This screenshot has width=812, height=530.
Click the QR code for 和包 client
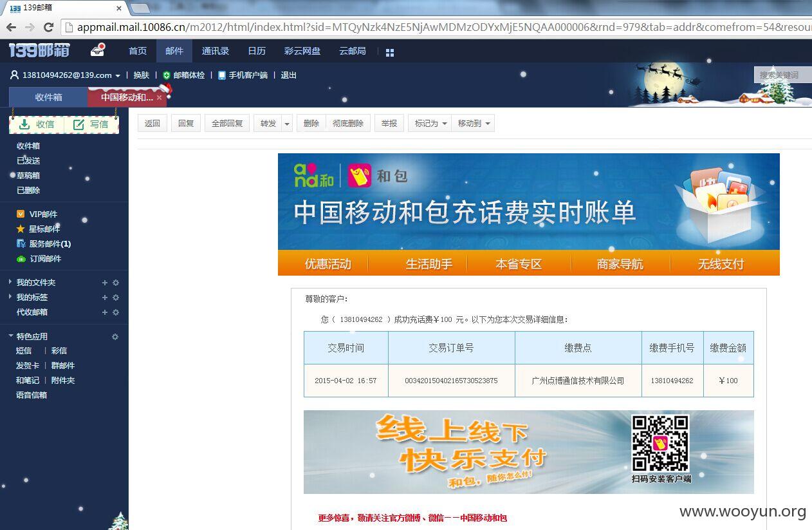click(x=660, y=444)
